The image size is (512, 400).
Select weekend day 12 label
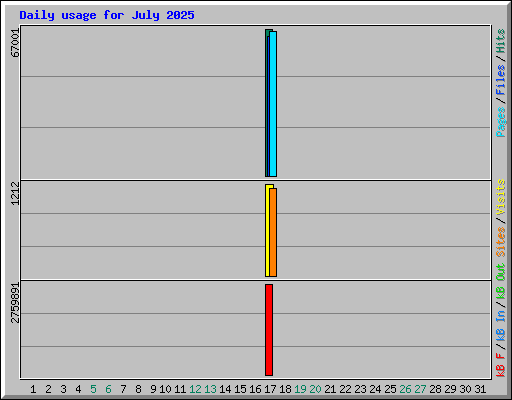click(x=195, y=389)
